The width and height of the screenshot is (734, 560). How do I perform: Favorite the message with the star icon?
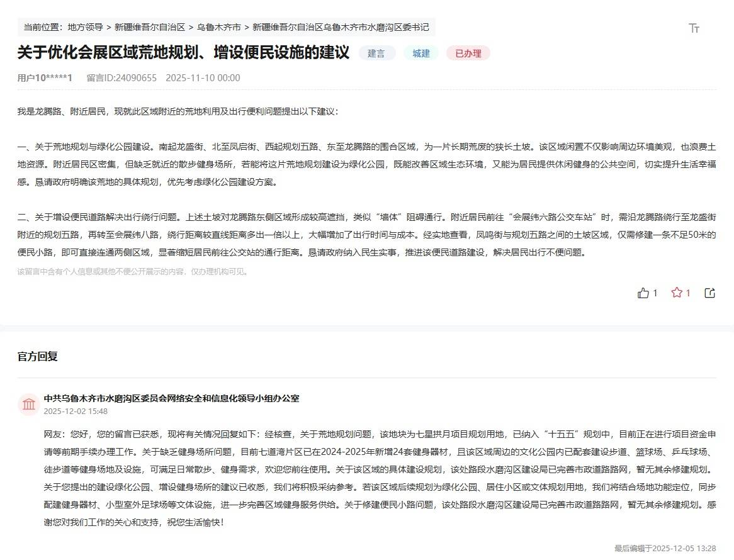tap(677, 293)
